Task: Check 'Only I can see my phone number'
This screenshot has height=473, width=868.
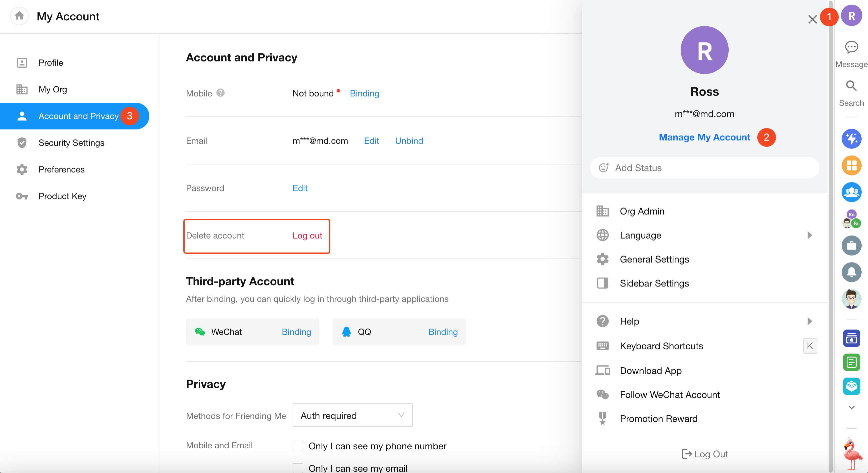Action: click(298, 446)
